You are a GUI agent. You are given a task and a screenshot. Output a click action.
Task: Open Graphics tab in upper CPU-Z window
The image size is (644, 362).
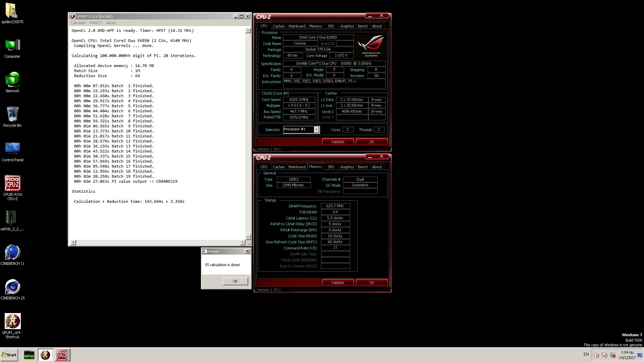[x=347, y=26]
